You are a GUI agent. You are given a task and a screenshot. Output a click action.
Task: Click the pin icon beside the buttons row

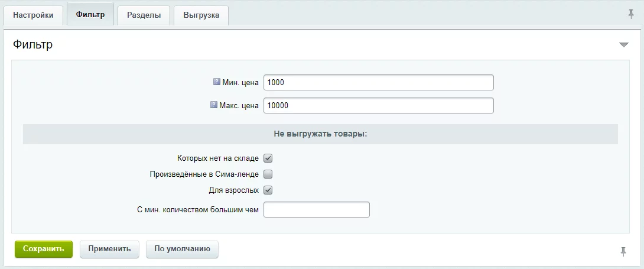pyautogui.click(x=623, y=251)
